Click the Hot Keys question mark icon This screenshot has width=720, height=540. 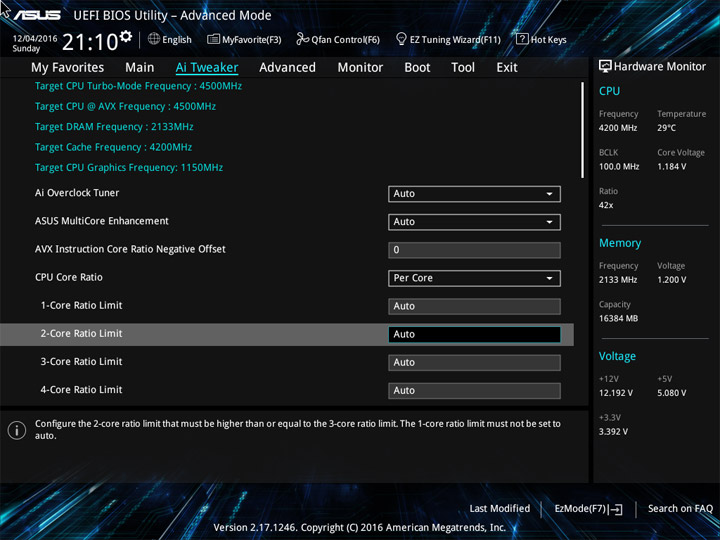pyautogui.click(x=522, y=39)
